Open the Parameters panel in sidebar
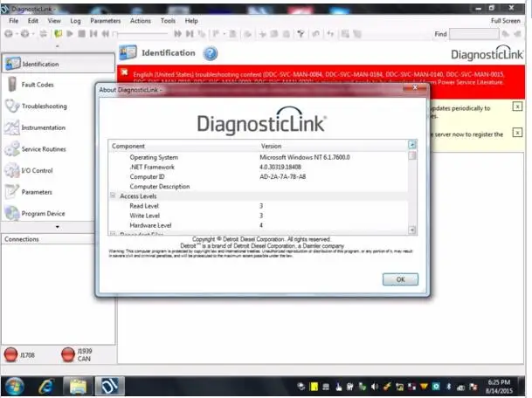This screenshot has width=532, height=398. (37, 192)
